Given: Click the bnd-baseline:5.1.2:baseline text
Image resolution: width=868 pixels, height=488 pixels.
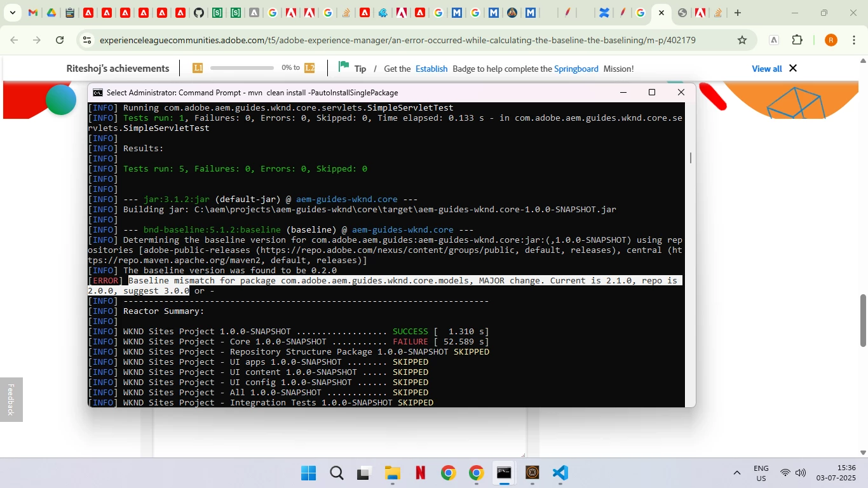Looking at the screenshot, I should [212, 230].
